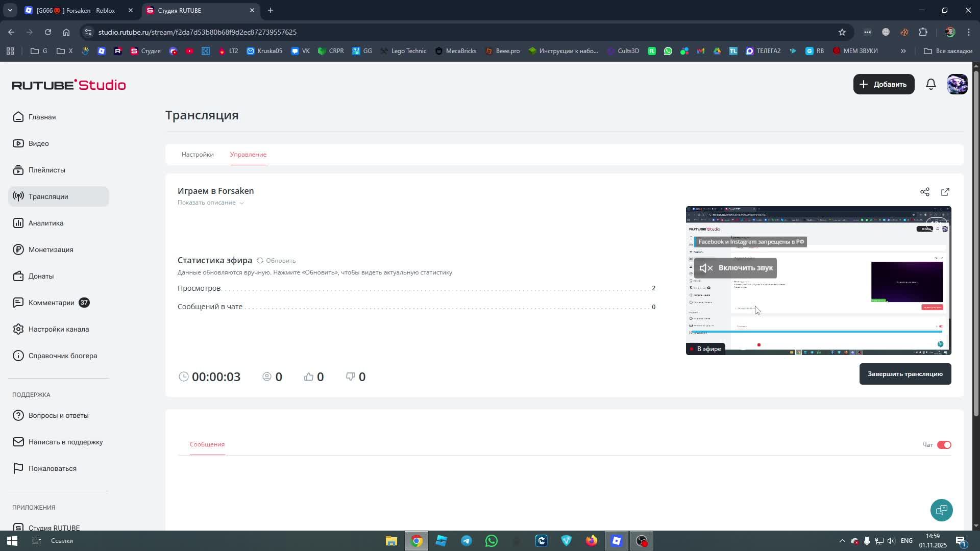Open the extensions puzzle icon
The image size is (980, 551).
click(x=923, y=32)
